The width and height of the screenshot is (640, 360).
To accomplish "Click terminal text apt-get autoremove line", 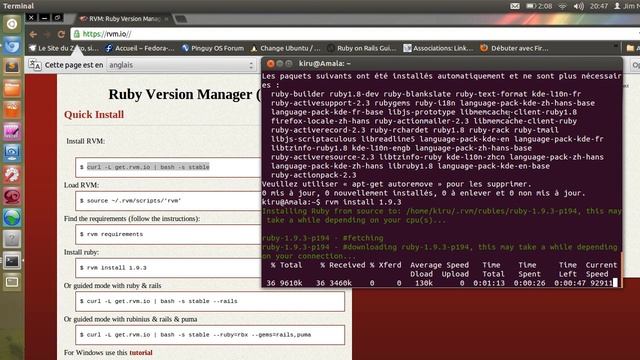I will pyautogui.click(x=396, y=184).
